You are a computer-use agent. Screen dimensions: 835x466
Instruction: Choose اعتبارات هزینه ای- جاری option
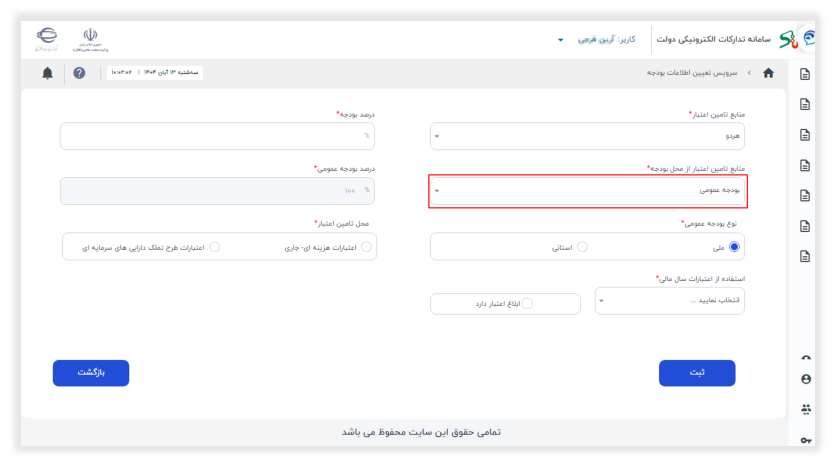[366, 247]
